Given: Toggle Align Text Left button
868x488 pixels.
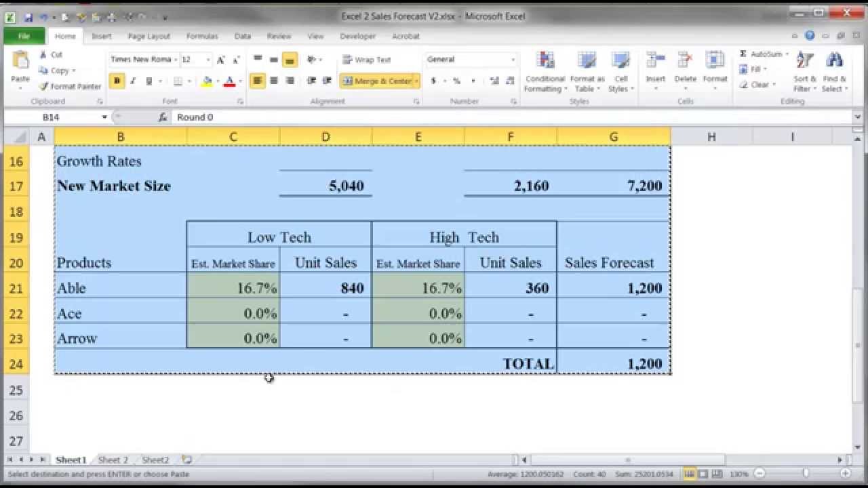Looking at the screenshot, I should 258,81.
